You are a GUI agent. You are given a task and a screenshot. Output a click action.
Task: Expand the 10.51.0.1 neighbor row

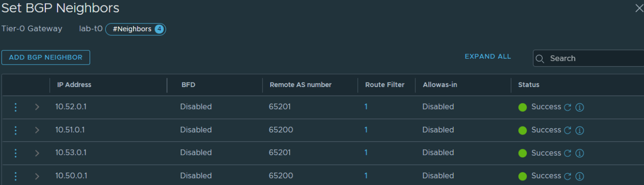tap(37, 130)
